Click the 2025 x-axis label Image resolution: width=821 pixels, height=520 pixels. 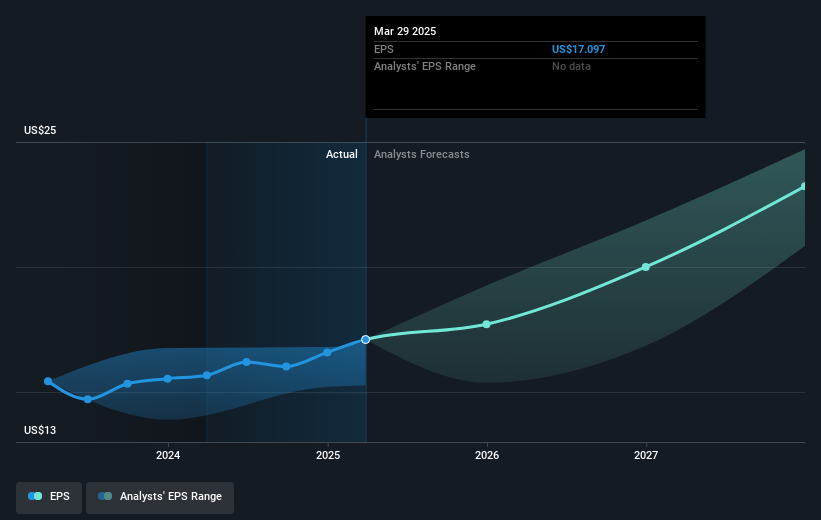[328, 455]
